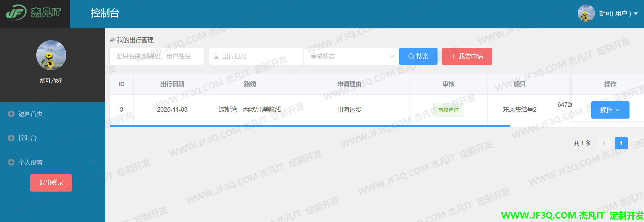
Task: Open the 操作 dropdown for row 3
Action: 610,110
